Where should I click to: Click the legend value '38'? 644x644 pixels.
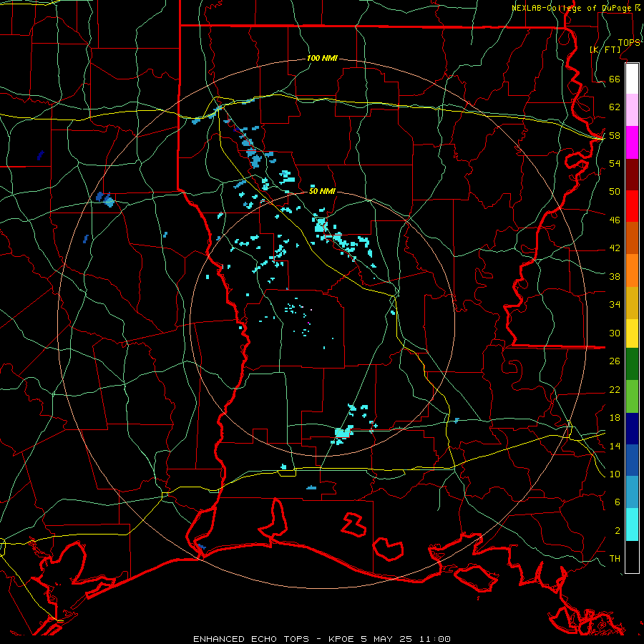coord(615,276)
